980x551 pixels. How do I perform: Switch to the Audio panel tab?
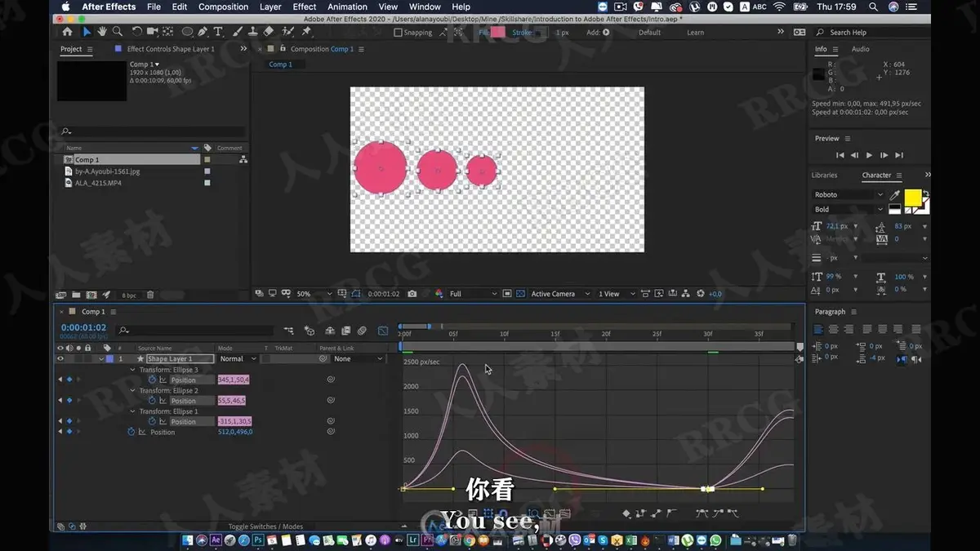pyautogui.click(x=861, y=49)
